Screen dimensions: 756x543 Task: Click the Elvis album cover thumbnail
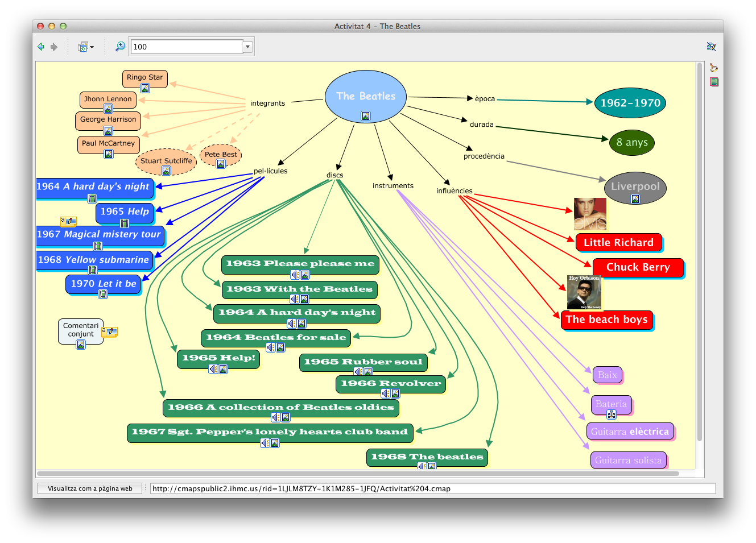pos(590,214)
